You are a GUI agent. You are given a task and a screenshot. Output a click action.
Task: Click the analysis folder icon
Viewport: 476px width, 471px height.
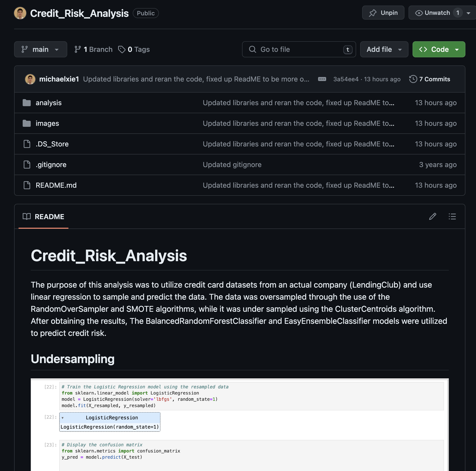pyautogui.click(x=27, y=103)
